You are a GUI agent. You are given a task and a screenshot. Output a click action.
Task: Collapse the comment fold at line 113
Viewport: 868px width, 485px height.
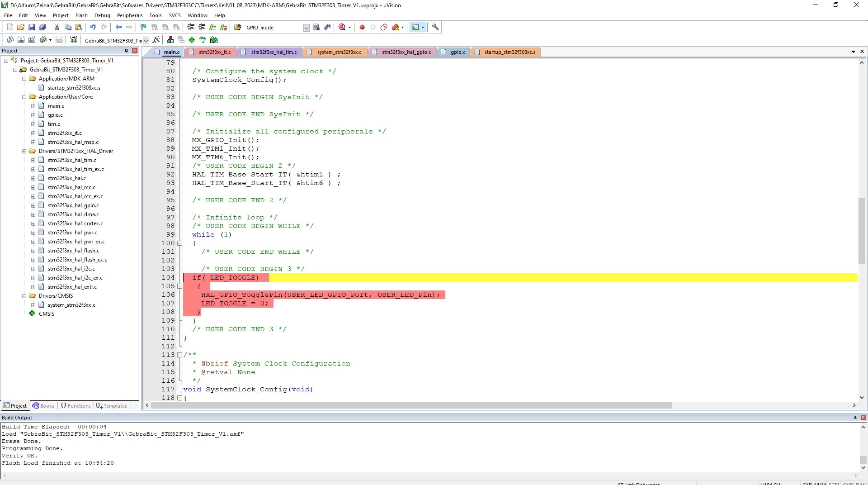click(x=179, y=355)
